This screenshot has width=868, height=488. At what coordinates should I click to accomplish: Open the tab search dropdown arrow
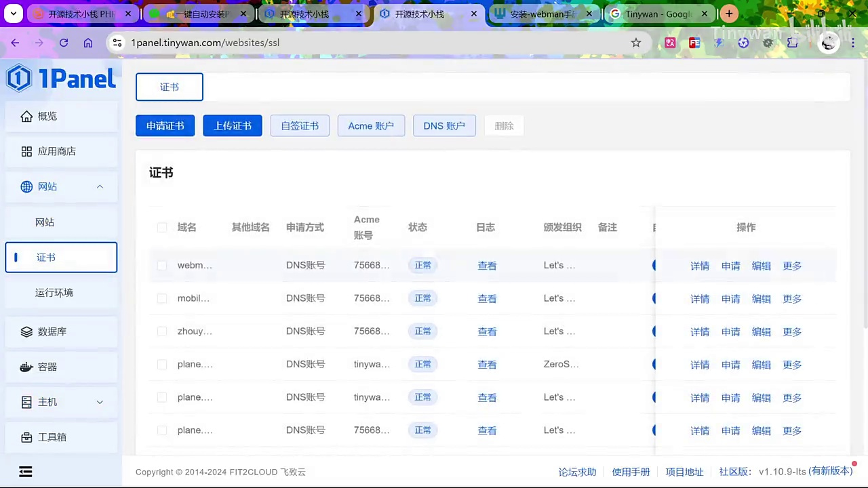click(14, 14)
